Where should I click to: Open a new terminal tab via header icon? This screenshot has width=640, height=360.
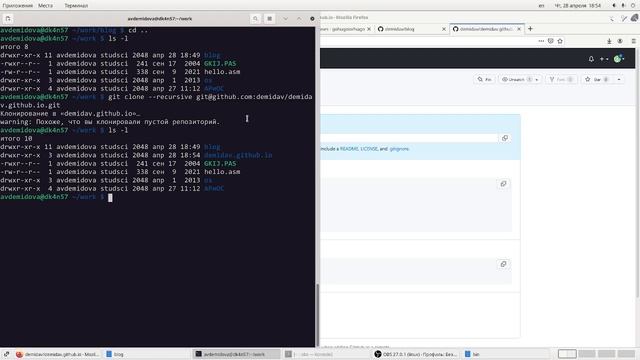tap(8, 19)
